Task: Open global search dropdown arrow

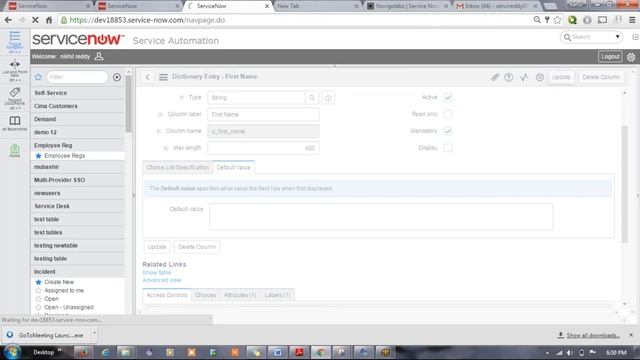Action: [618, 37]
